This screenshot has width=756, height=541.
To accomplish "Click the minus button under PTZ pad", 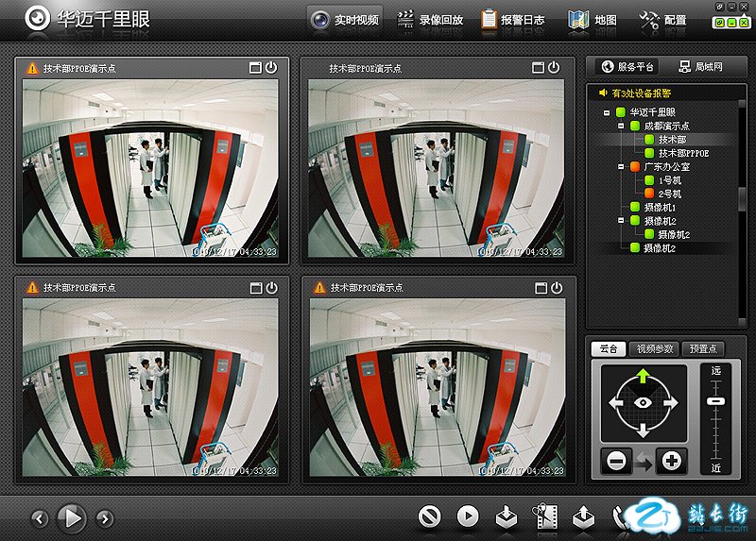I will click(x=615, y=462).
